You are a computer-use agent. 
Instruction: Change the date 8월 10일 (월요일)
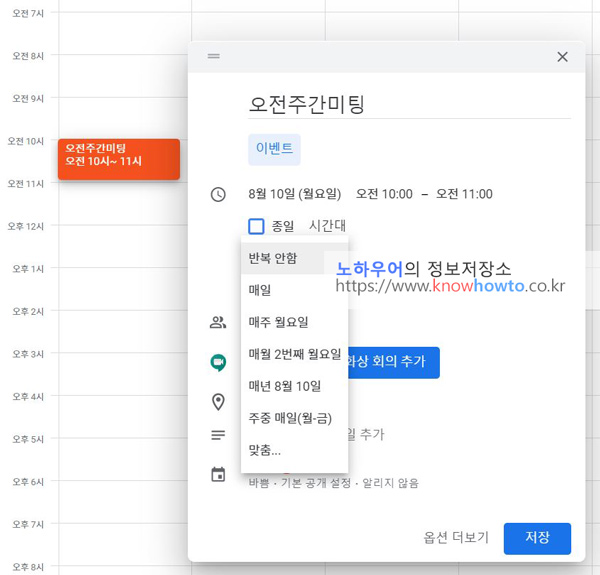click(294, 194)
